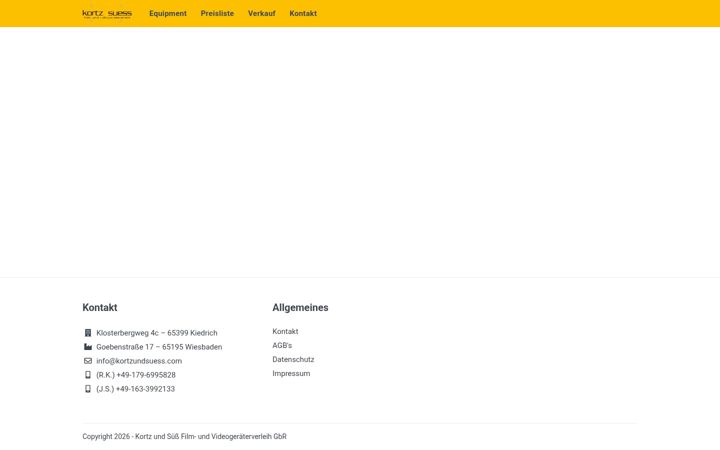Click the envelope icon beside the email
The width and height of the screenshot is (720, 450).
point(88,361)
